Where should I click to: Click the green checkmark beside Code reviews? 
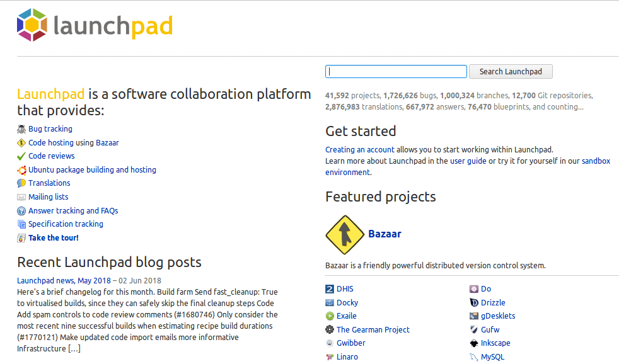(x=21, y=156)
